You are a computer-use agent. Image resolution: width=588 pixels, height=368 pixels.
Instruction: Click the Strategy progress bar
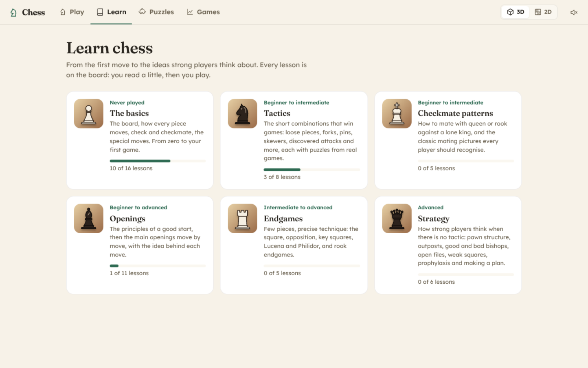tap(466, 275)
